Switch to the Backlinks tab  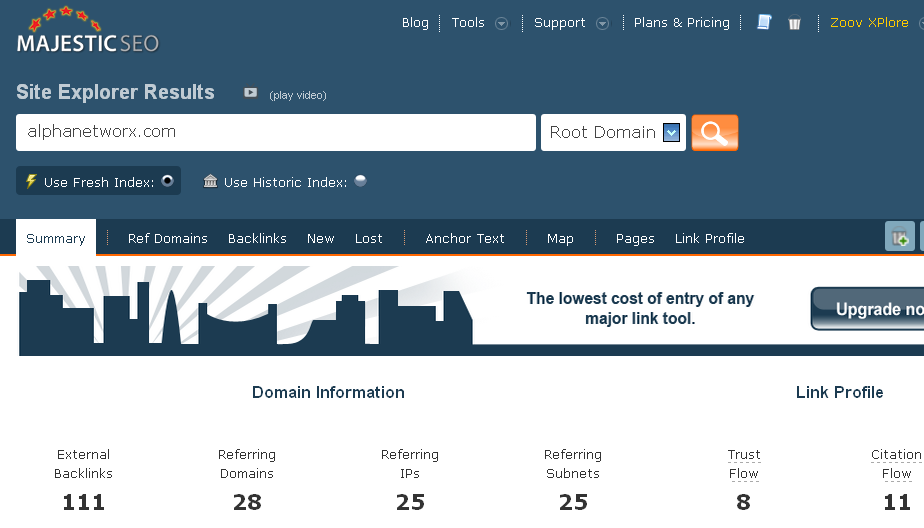[257, 238]
